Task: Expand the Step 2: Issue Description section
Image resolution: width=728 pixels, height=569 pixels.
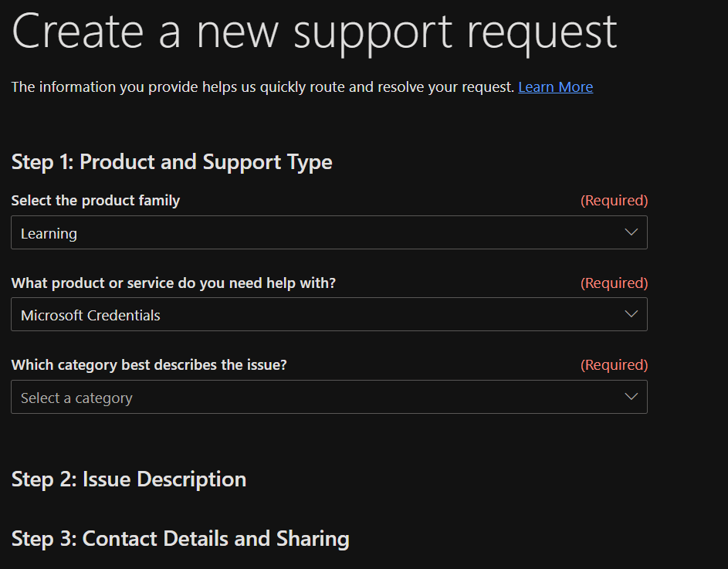Action: [129, 479]
